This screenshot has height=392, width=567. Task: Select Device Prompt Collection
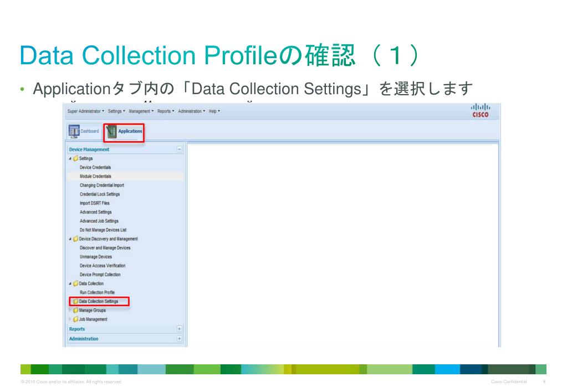(x=100, y=275)
